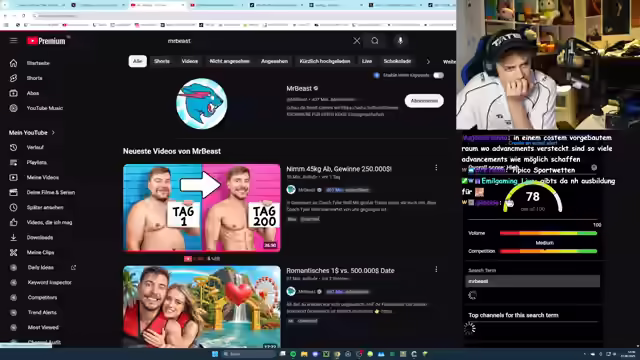
Task: Select the Live filter chip
Action: click(367, 61)
